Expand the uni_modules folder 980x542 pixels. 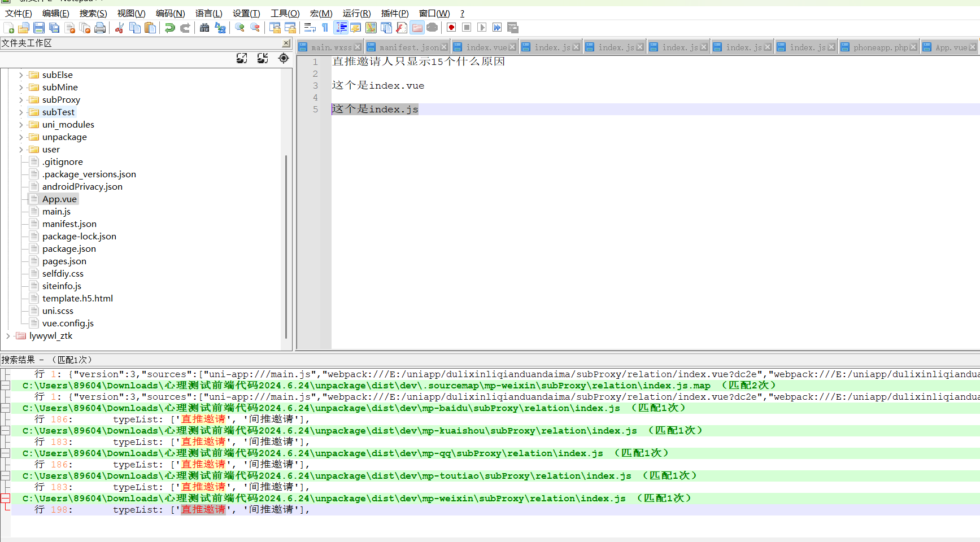coord(21,125)
